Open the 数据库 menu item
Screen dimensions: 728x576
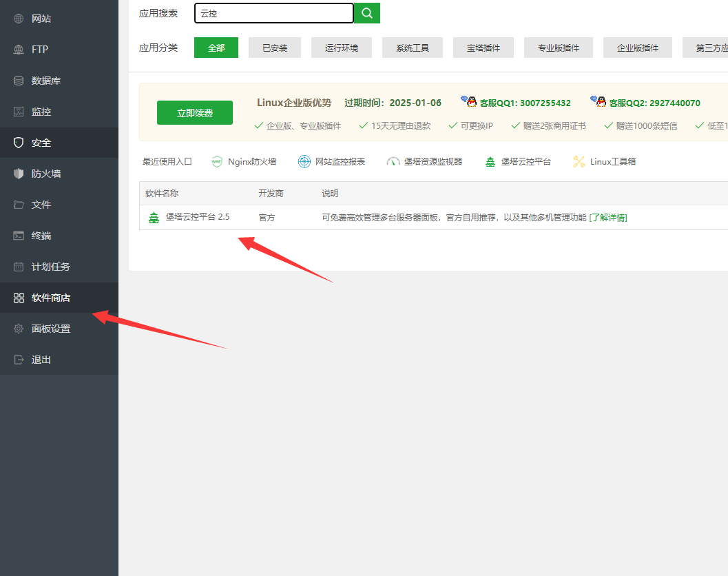point(59,81)
